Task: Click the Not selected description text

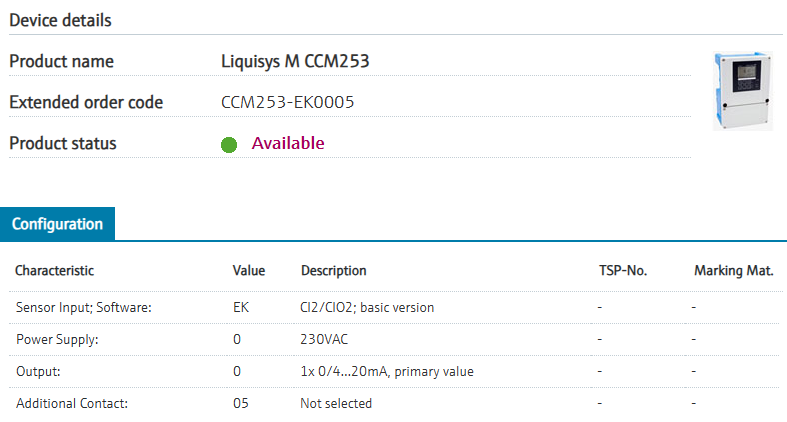Action: pos(336,403)
